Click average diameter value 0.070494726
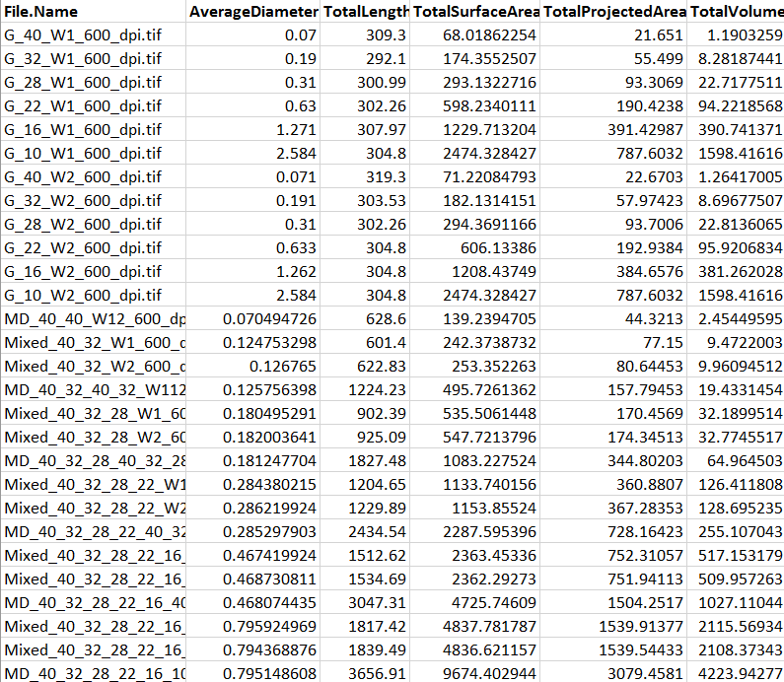Viewport: 784px width, 682px height. (x=253, y=318)
